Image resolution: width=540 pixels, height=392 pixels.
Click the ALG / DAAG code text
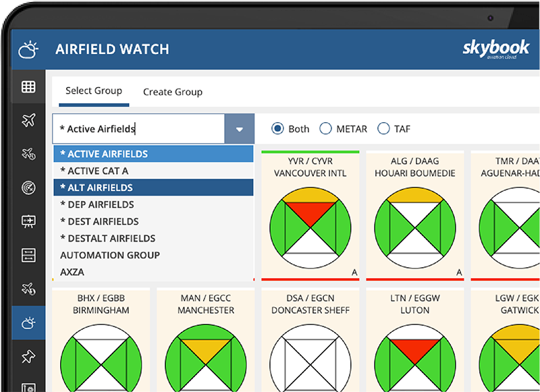click(415, 161)
